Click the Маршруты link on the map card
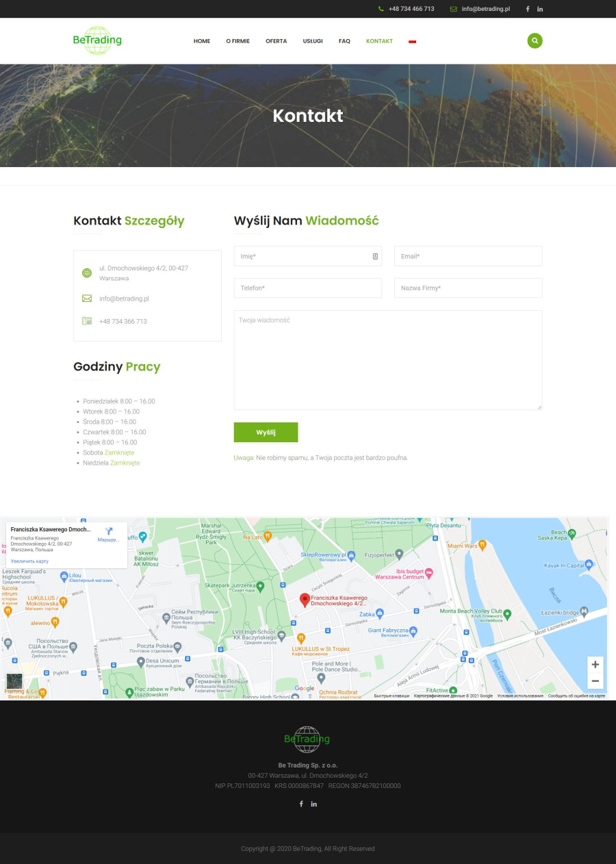The image size is (616, 864). click(110, 540)
